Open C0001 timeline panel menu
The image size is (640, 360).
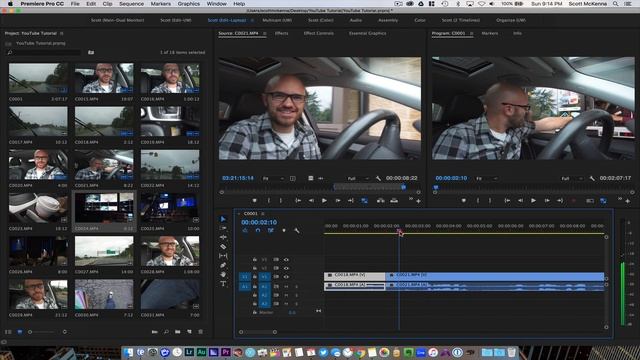pos(263,213)
